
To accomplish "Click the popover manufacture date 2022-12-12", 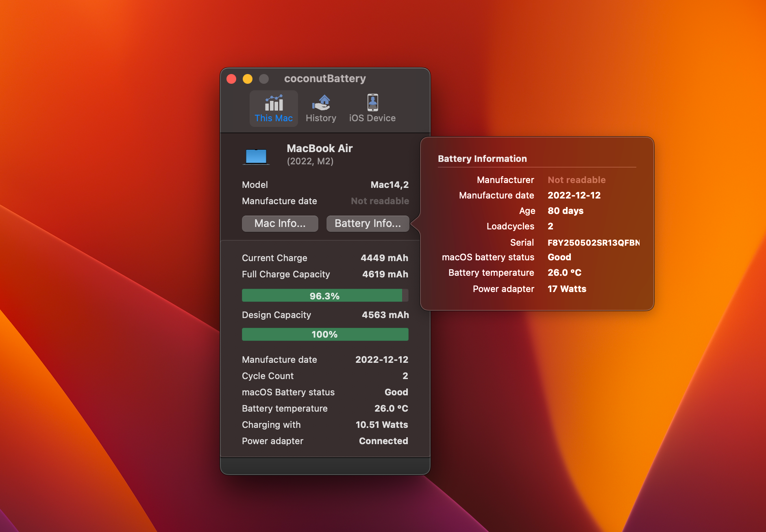I will (x=574, y=195).
